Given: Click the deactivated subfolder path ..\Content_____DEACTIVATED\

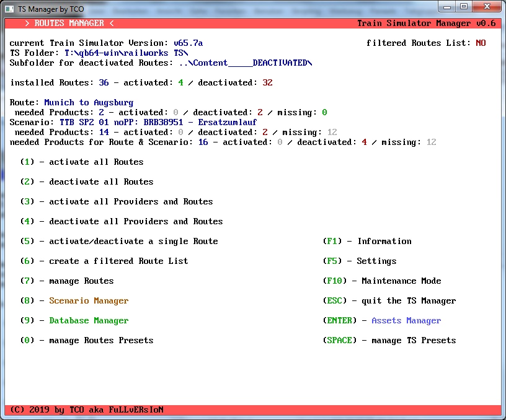Looking at the screenshot, I should (246, 63).
